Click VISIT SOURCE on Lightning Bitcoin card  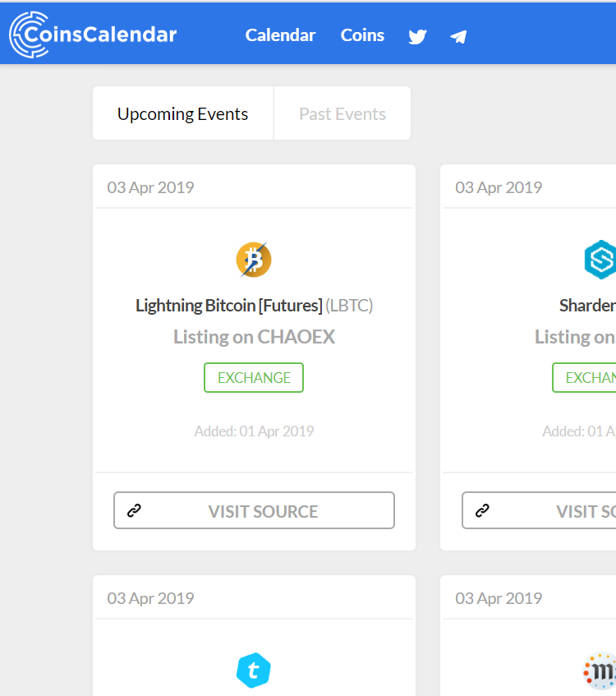pyautogui.click(x=254, y=510)
